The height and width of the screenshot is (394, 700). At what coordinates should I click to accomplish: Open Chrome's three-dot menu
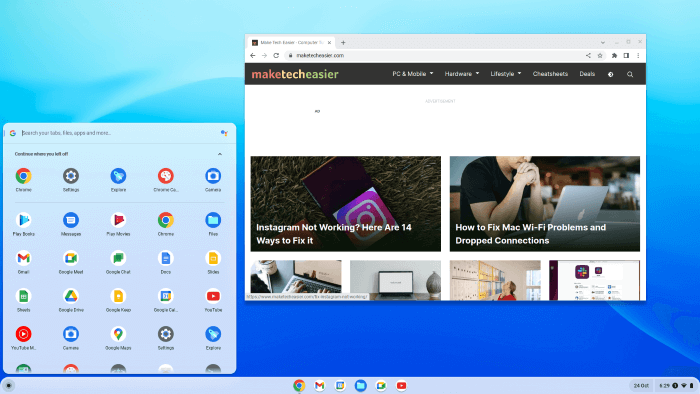(x=638, y=55)
